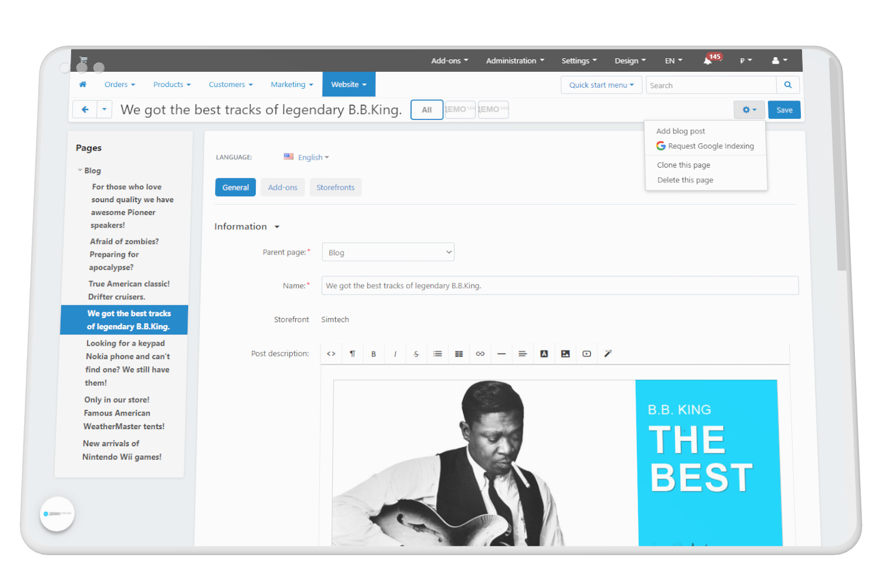Viewport: 882px width, 588px height.
Task: Switch to the Storefronts tab
Action: [x=335, y=188]
